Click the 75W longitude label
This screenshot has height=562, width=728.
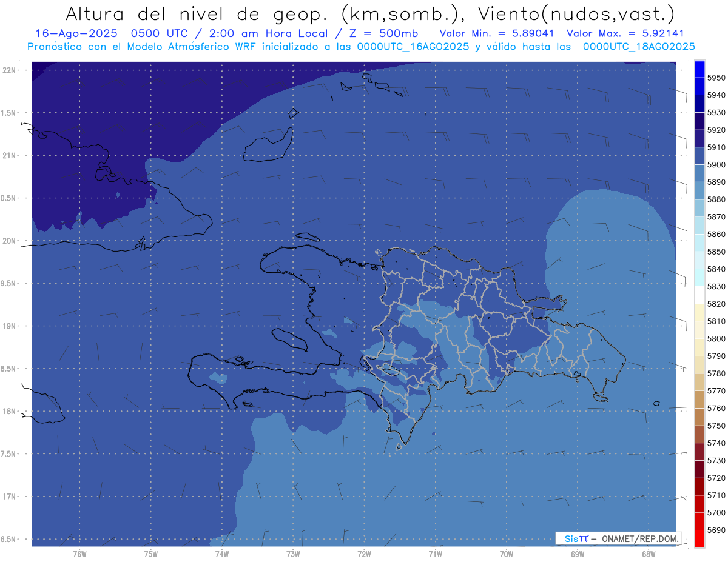(x=150, y=554)
